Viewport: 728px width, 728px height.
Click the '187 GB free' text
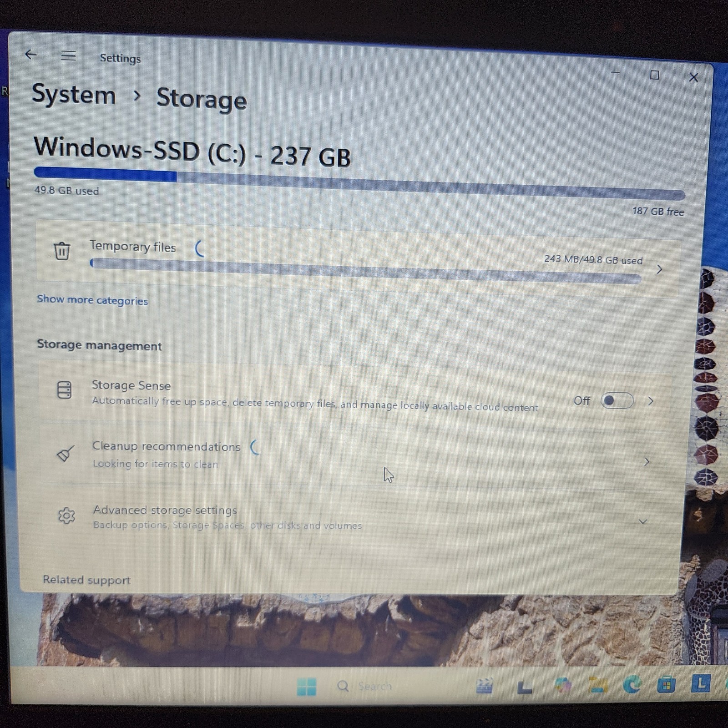(658, 211)
